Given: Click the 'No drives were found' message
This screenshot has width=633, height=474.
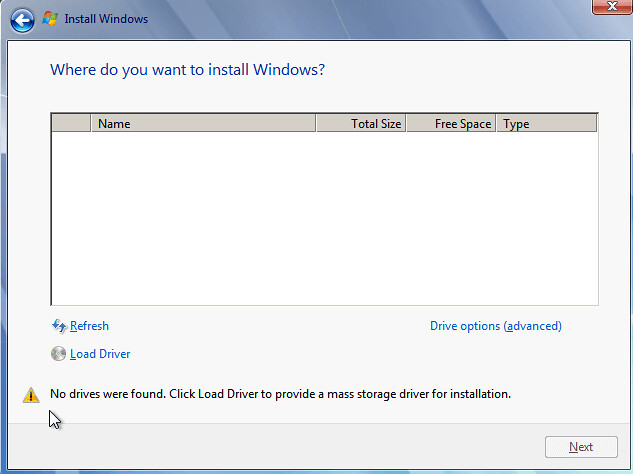Looking at the screenshot, I should (x=280, y=394).
